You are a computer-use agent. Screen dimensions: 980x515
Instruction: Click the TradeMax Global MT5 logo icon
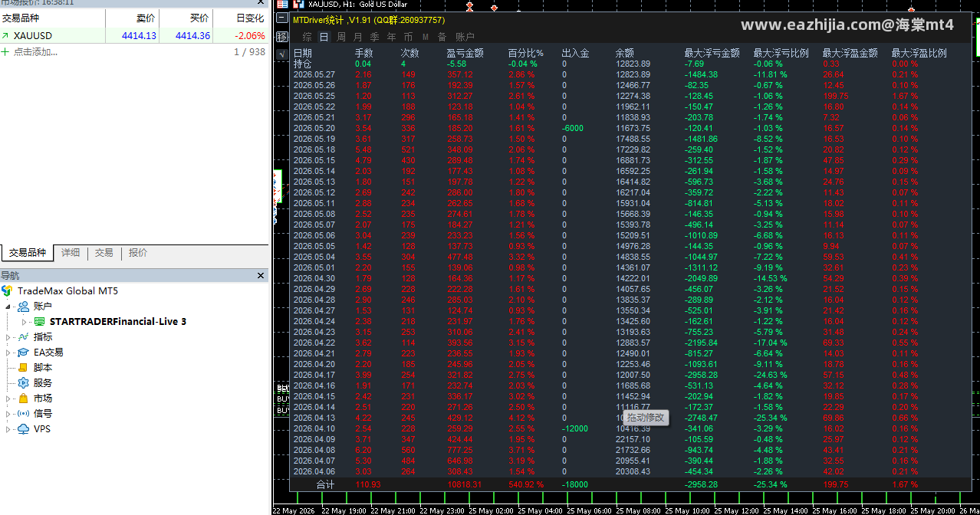pyautogui.click(x=7, y=290)
